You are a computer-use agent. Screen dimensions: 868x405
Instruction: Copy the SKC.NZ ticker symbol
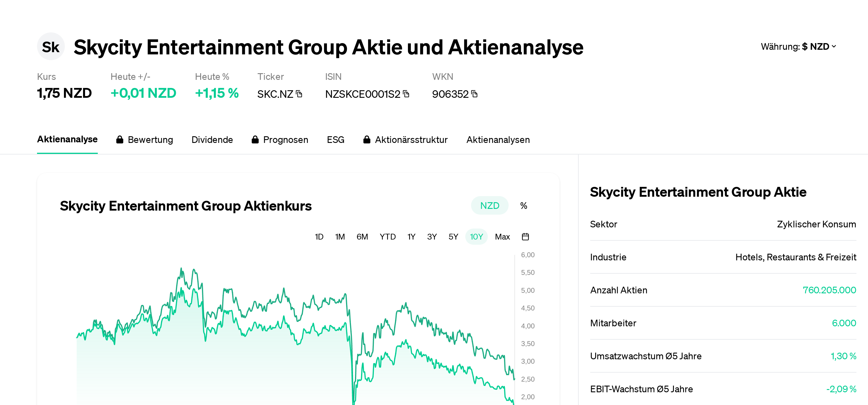tap(299, 94)
